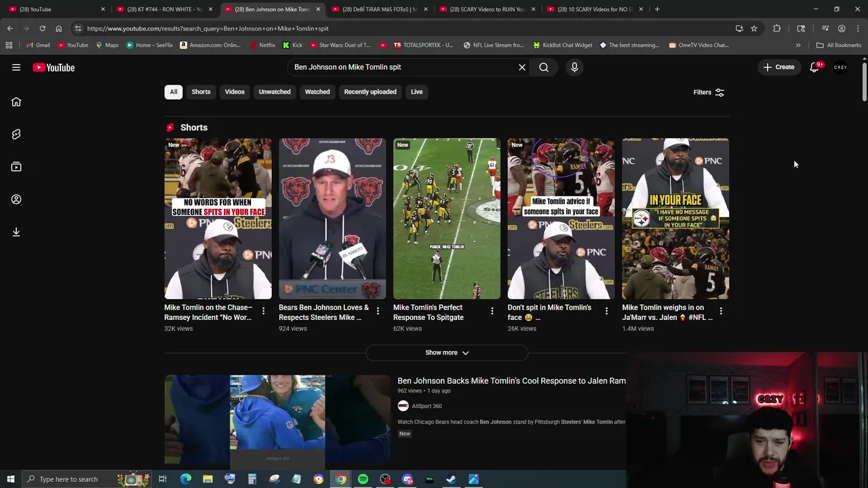Click the browser address bar URL
The image size is (868, 488).
pos(208,28)
